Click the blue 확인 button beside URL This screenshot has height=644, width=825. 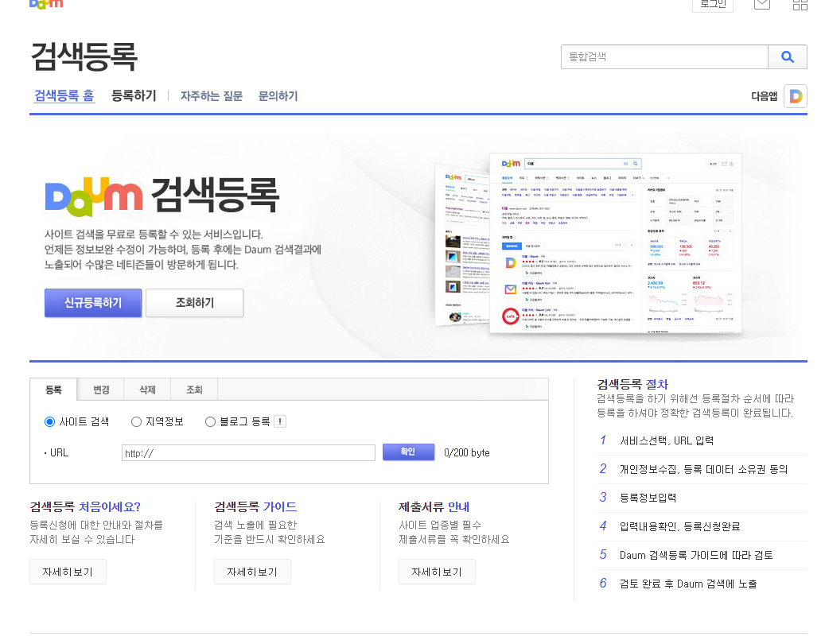[x=408, y=452]
